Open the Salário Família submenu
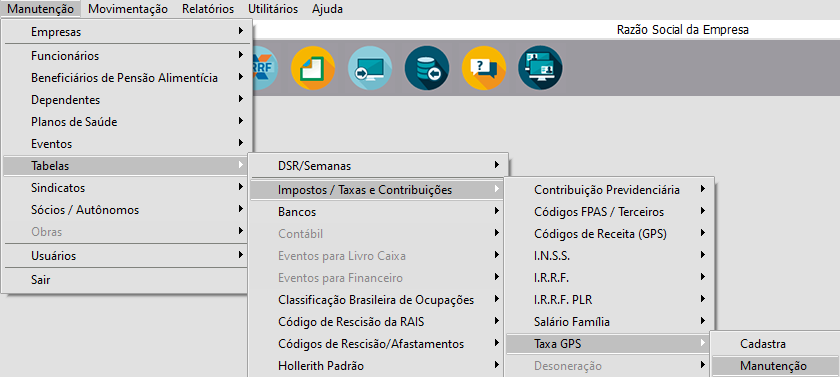 pos(610,322)
